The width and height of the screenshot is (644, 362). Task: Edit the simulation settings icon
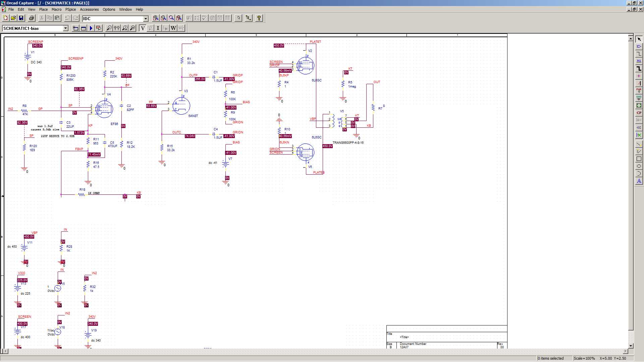[x=83, y=28]
